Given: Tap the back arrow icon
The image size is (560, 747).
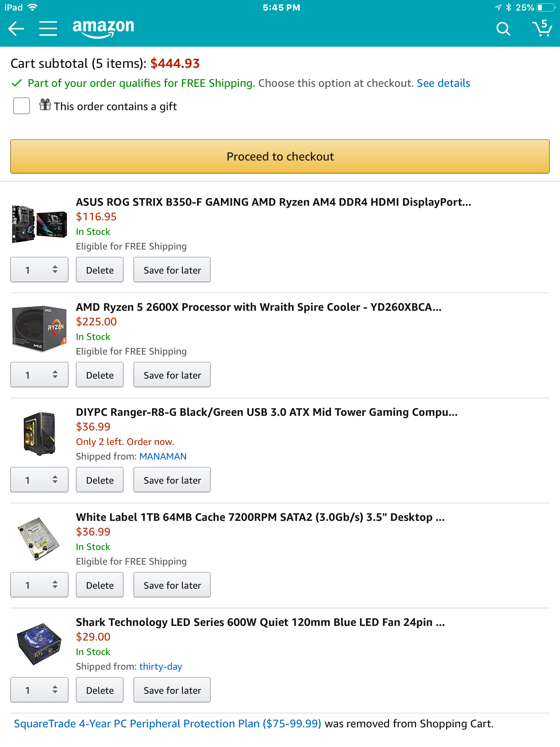Looking at the screenshot, I should (16, 28).
